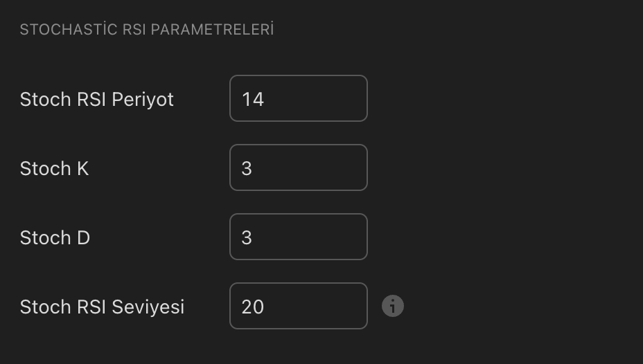This screenshot has height=364, width=643.
Task: Select the Stoch D input field
Action: (x=298, y=237)
